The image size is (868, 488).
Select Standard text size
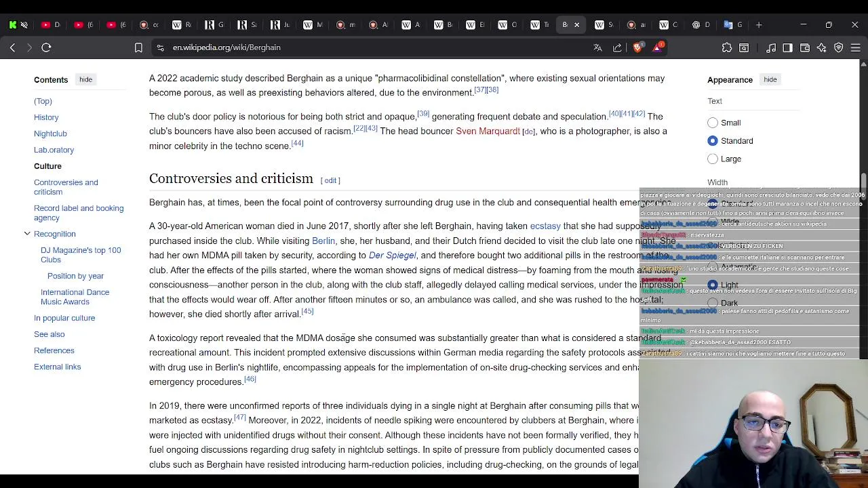[x=713, y=141]
